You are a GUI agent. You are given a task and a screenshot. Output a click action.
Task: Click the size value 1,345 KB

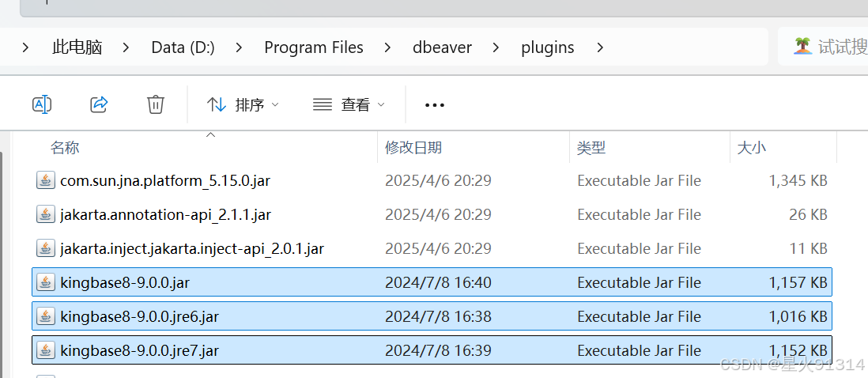pyautogui.click(x=798, y=181)
